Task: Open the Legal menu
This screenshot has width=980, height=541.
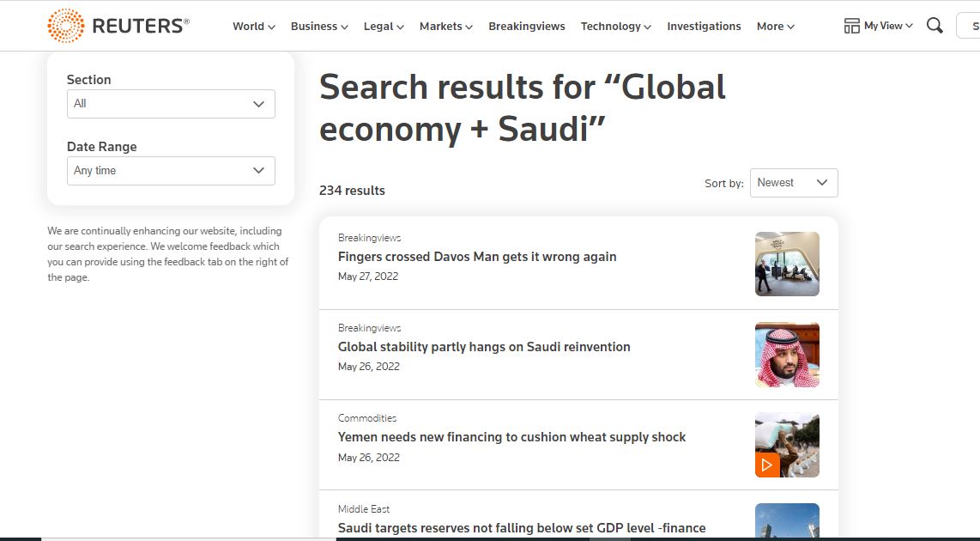Action: 384,27
